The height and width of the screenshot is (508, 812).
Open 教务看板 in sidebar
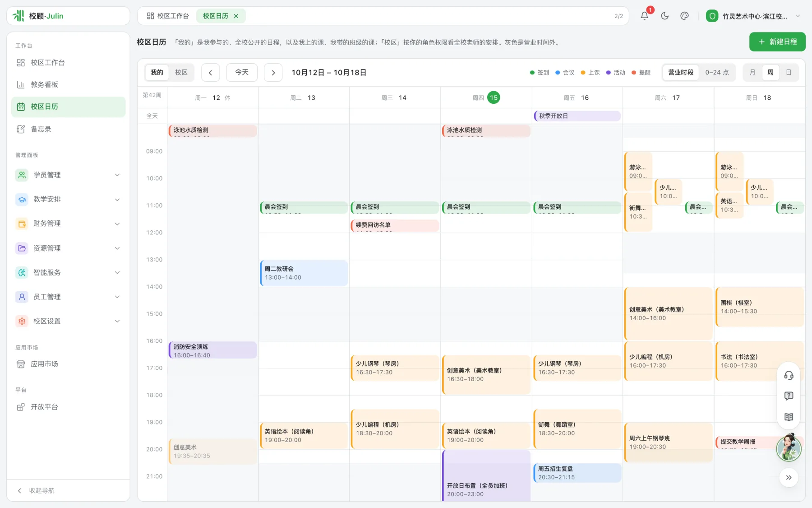click(68, 84)
